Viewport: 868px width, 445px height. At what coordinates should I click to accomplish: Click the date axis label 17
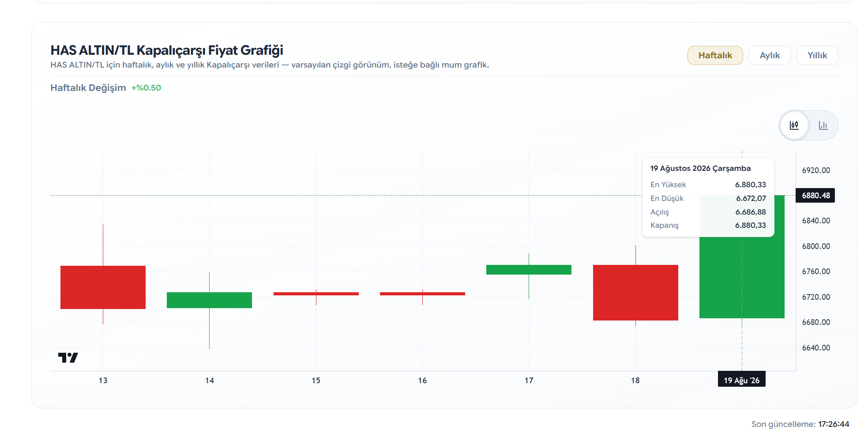pos(529,381)
